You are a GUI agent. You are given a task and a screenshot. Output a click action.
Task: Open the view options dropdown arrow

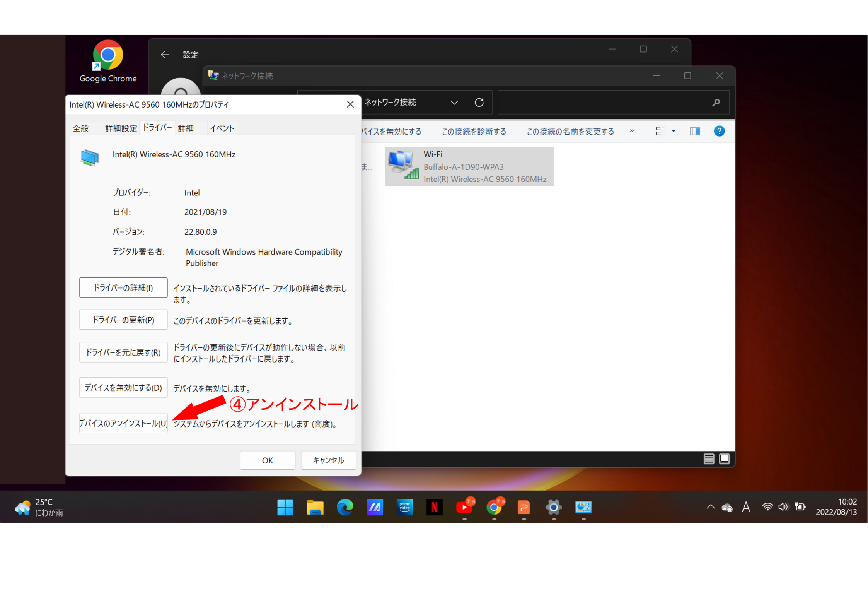pyautogui.click(x=674, y=131)
